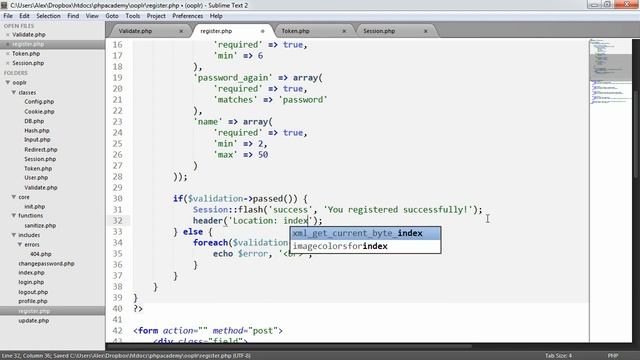Close Validate.php in open files list

7,35
